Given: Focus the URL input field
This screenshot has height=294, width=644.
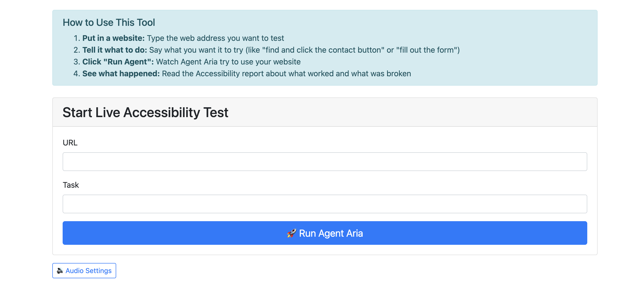Looking at the screenshot, I should (x=325, y=162).
